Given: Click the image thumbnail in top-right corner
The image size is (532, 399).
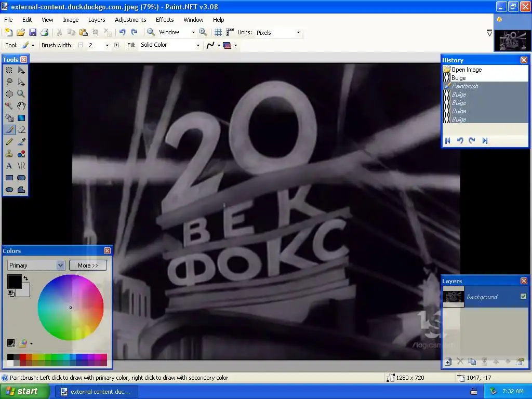Looking at the screenshot, I should (x=512, y=40).
